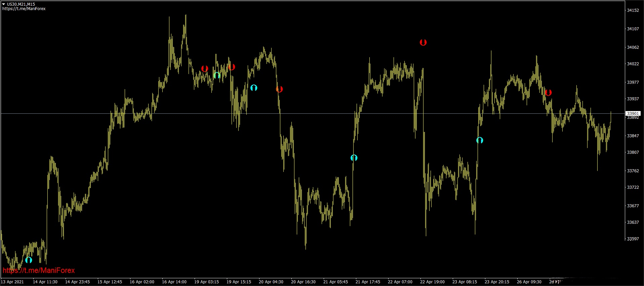The height and width of the screenshot is (286, 644).
Task: Select the cyan buy arrow above 19 Apr 15:15
Action: pyautogui.click(x=254, y=88)
